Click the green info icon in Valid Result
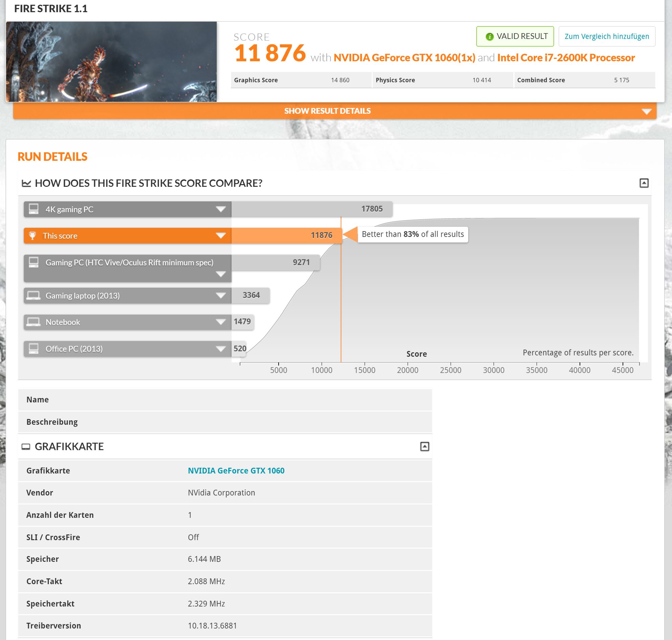The width and height of the screenshot is (672, 640). point(490,37)
